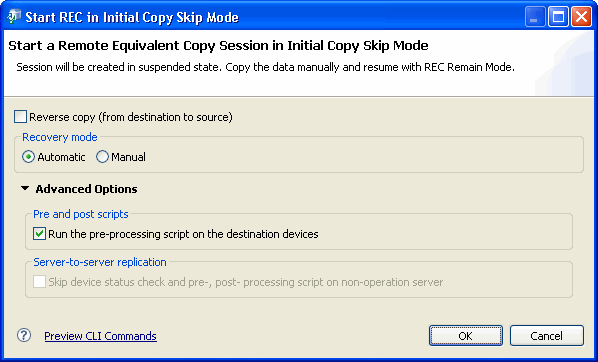The height and width of the screenshot is (362, 598).
Task: Enable the Reverse copy checkbox
Action: click(20, 117)
